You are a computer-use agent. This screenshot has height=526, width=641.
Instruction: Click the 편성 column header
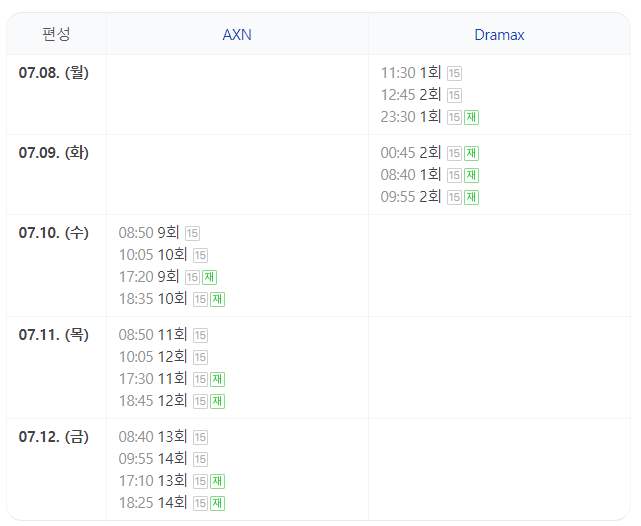56,34
